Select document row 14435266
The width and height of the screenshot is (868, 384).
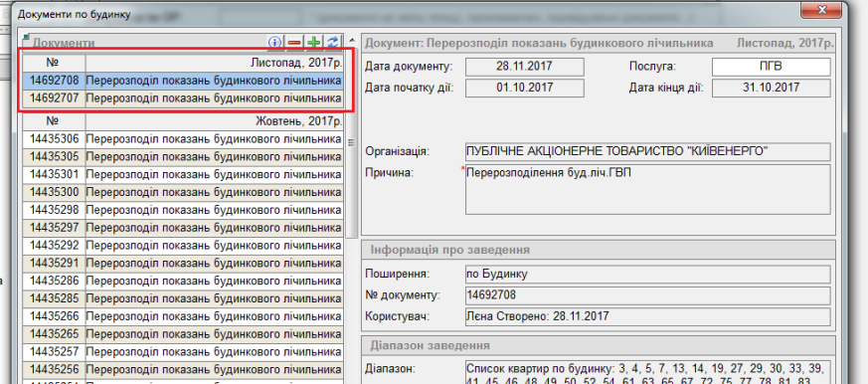click(x=182, y=315)
